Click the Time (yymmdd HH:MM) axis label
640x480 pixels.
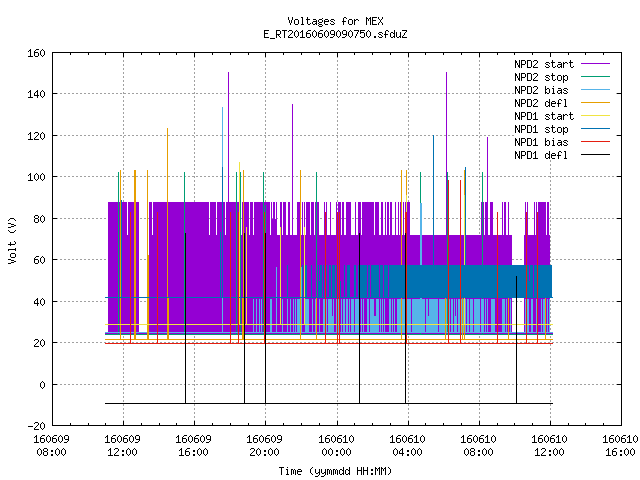[335, 471]
